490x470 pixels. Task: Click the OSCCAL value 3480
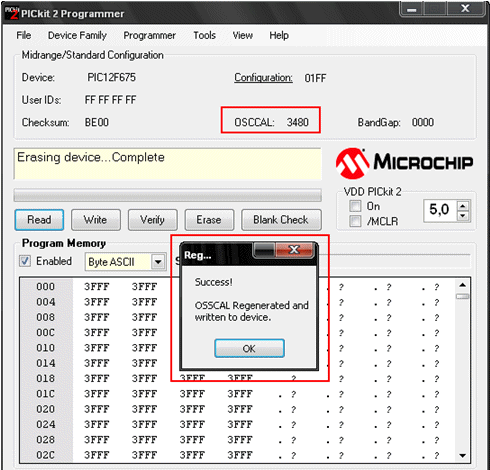click(x=298, y=122)
